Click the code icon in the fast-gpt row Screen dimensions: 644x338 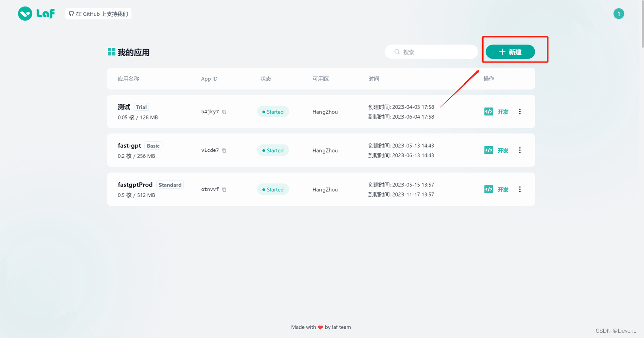pyautogui.click(x=489, y=150)
